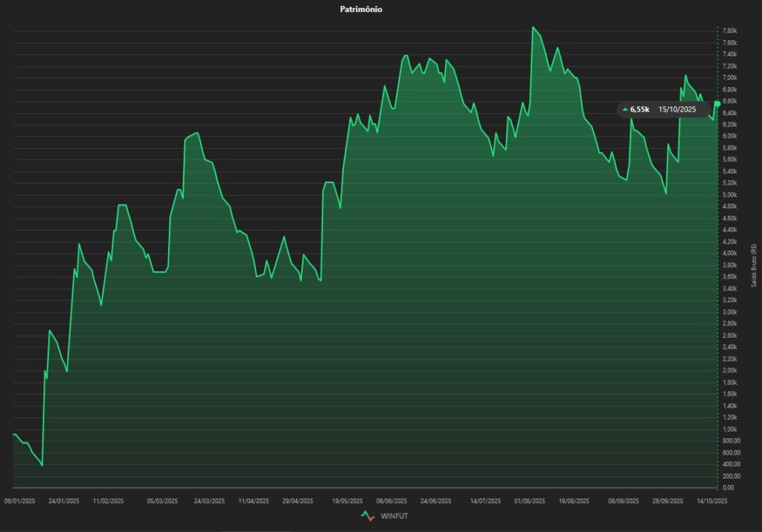Click the 2,00k y-axis value label

pos(730,371)
